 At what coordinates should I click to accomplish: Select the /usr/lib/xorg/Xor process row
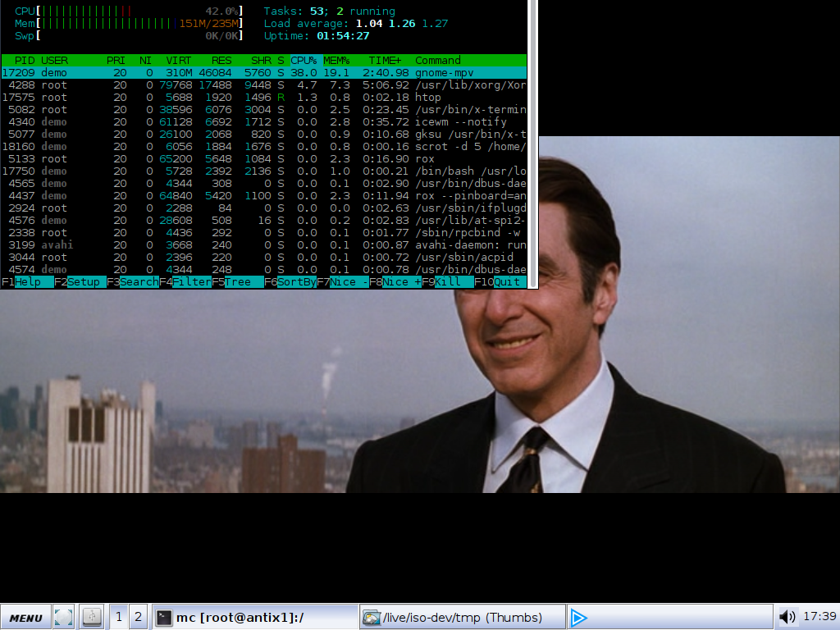pos(264,85)
